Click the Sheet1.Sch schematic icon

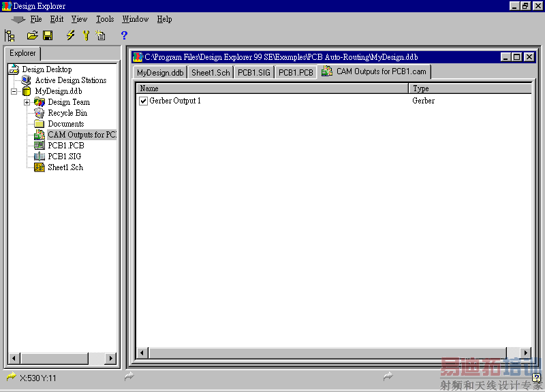(x=40, y=167)
